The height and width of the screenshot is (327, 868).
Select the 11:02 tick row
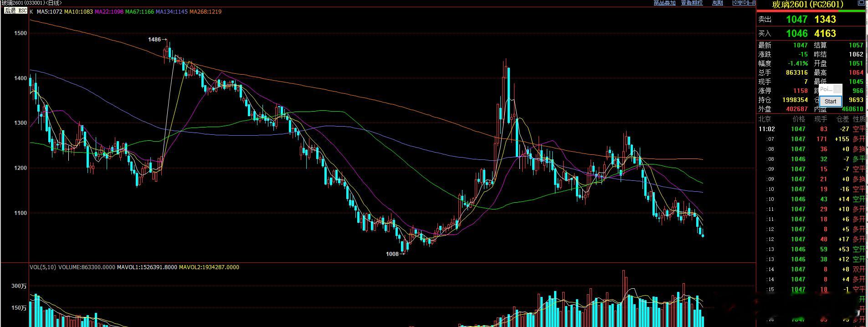(x=812, y=129)
